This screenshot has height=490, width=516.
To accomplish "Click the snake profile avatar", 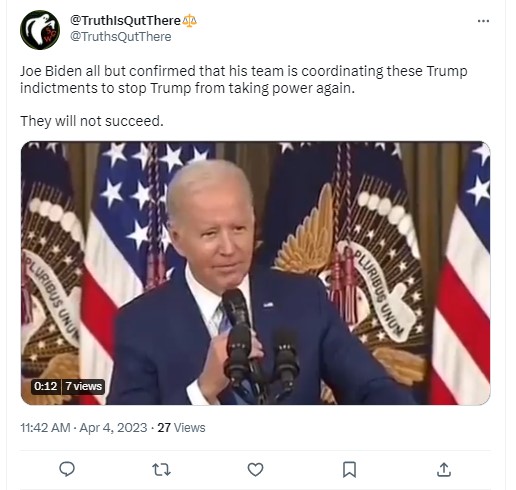I will pos(40,30).
